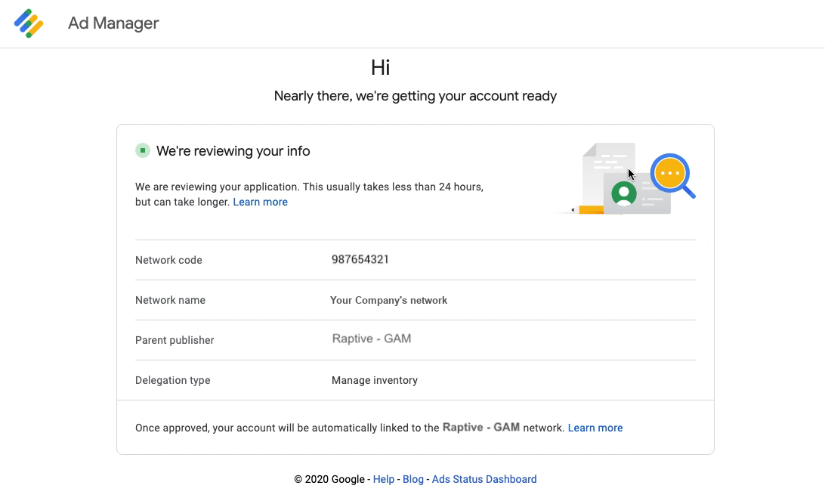Open the Help footer link
The width and height of the screenshot is (825, 504).
(384, 479)
